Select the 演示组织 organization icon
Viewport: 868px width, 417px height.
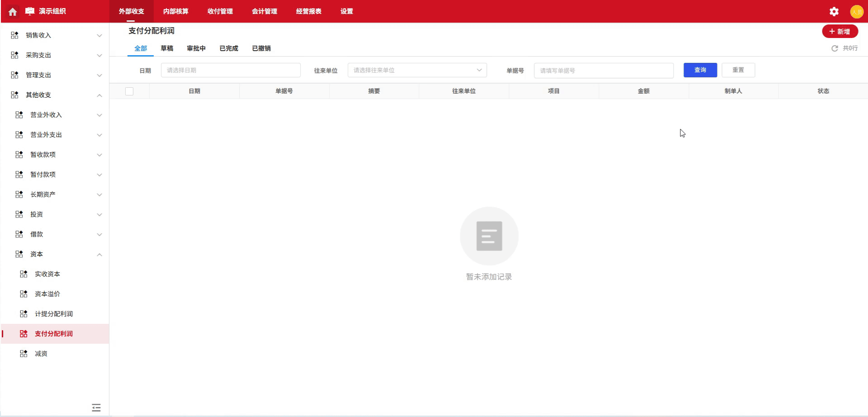(29, 11)
